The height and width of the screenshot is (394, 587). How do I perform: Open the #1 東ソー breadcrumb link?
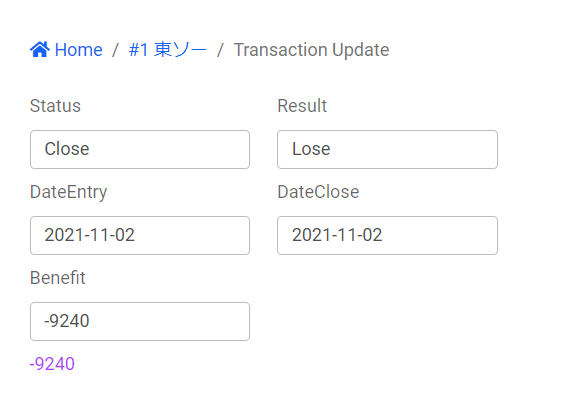(167, 50)
